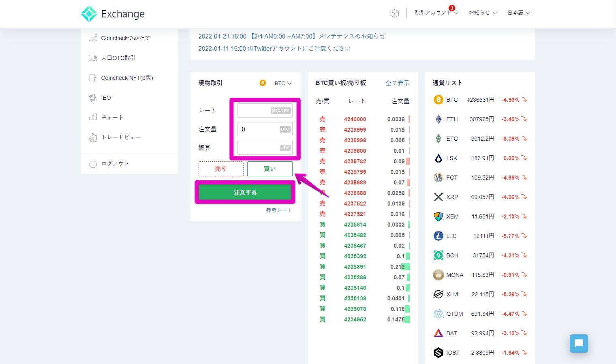Click the Bitcoin coin icon in 通貨リスト

coord(438,99)
